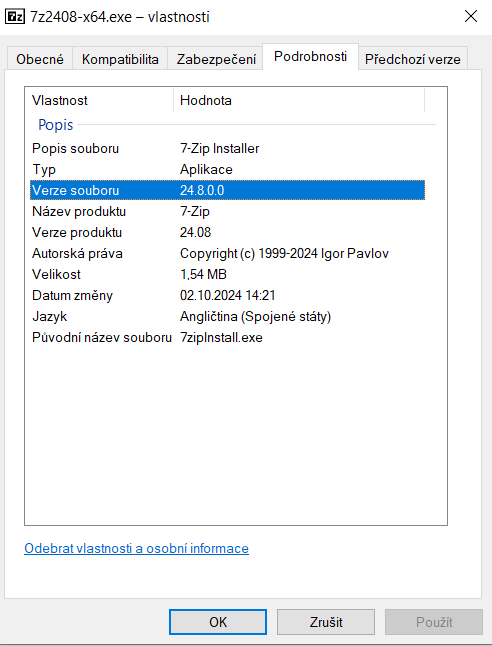Open the Předchozí verze tab

pos(412,59)
